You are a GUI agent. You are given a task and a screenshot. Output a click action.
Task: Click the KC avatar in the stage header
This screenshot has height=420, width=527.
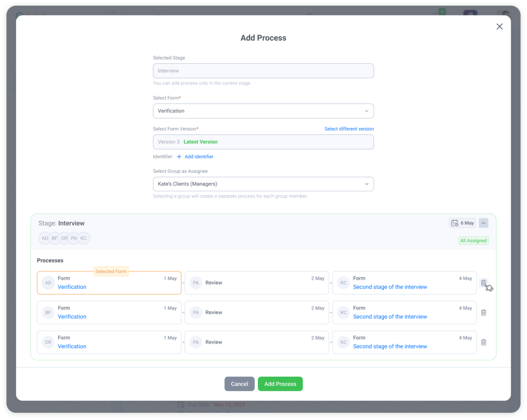[x=83, y=238]
